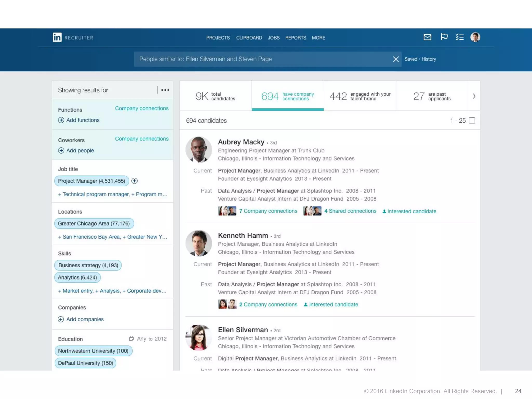Select the Northwestern University (100) pill
The width and height of the screenshot is (532, 399).
tap(93, 351)
